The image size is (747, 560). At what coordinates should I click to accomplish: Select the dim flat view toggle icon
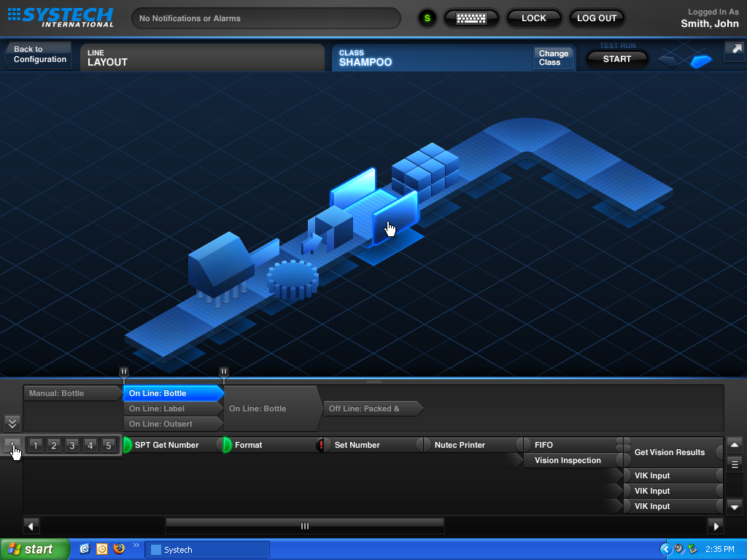coord(671,61)
